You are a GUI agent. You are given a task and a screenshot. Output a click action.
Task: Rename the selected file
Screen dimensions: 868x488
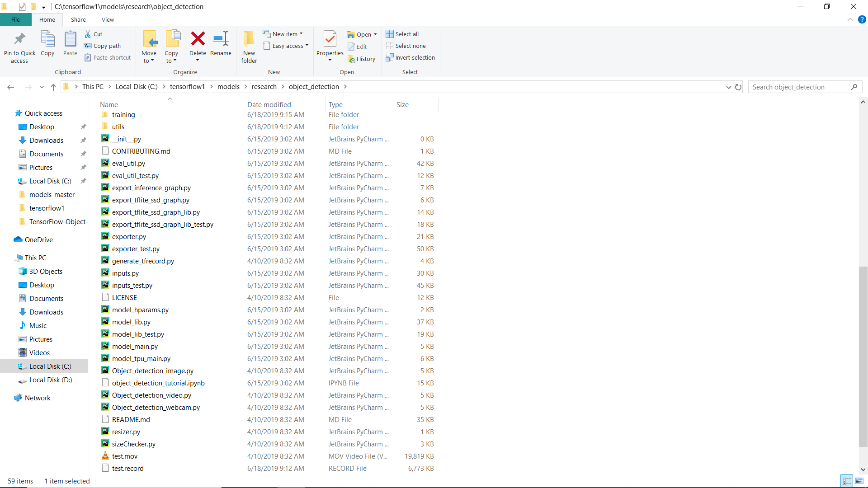(x=221, y=44)
